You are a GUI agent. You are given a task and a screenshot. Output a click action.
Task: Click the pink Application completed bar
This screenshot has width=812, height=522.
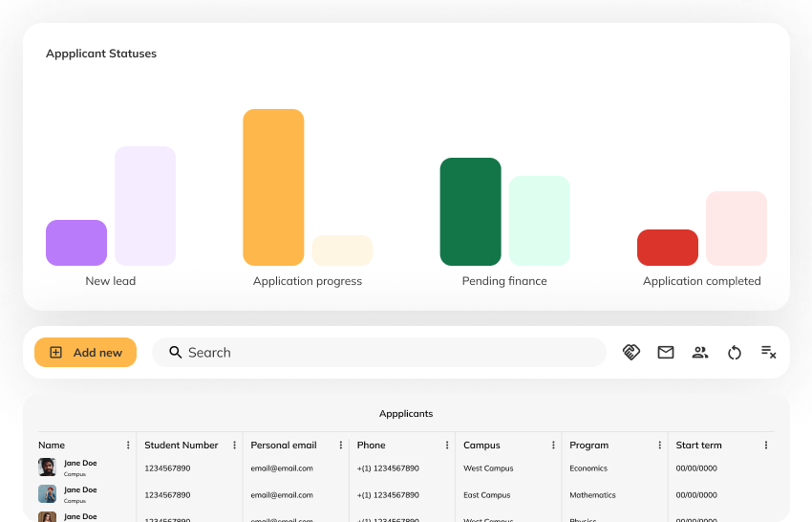(737, 228)
